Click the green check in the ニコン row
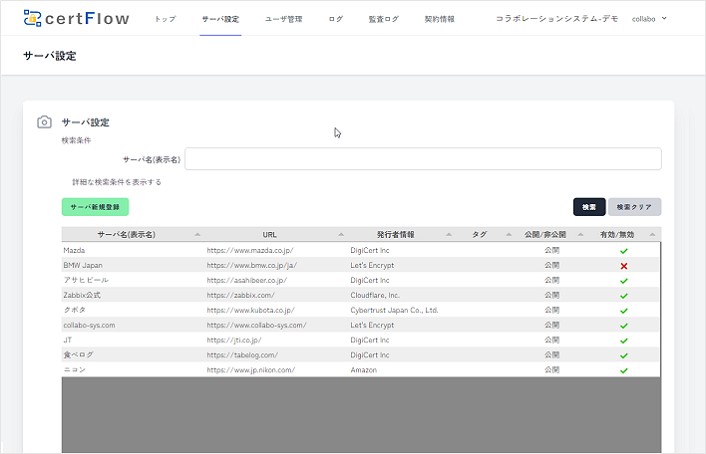706x454 pixels. (624, 370)
